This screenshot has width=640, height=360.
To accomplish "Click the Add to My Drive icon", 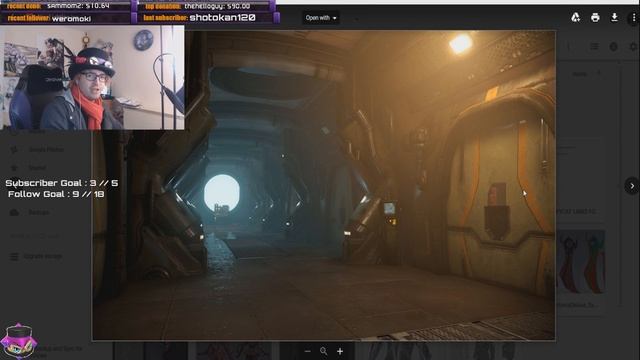I will [576, 18].
